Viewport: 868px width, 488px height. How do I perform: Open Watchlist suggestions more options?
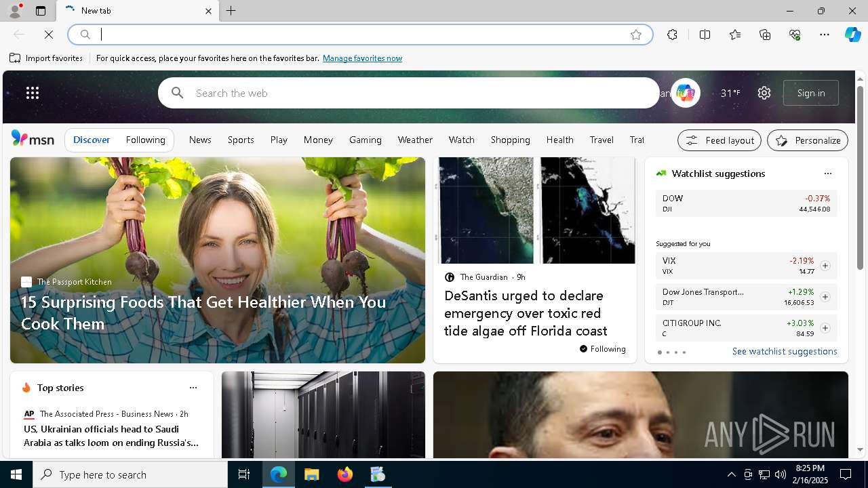tap(827, 174)
